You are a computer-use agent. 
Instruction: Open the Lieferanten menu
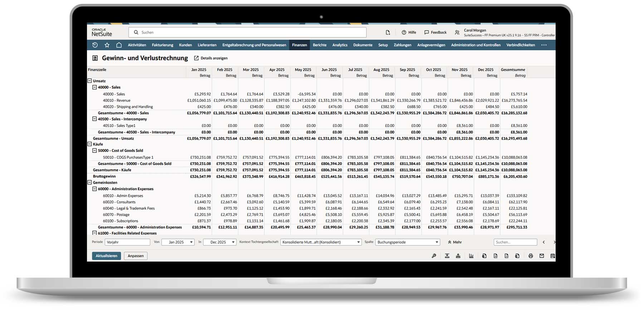pyautogui.click(x=207, y=45)
